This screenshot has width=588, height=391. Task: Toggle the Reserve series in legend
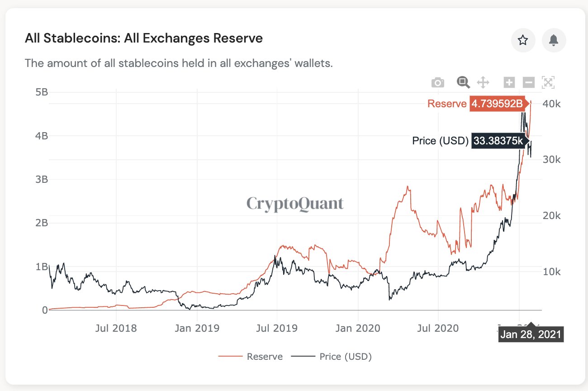251,357
